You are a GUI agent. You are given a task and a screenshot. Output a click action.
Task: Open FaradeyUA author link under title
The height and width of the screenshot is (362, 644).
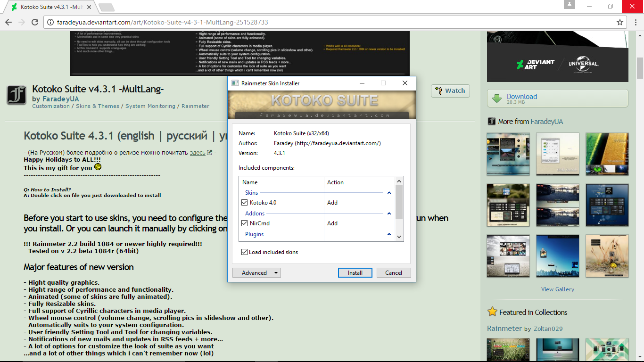60,99
